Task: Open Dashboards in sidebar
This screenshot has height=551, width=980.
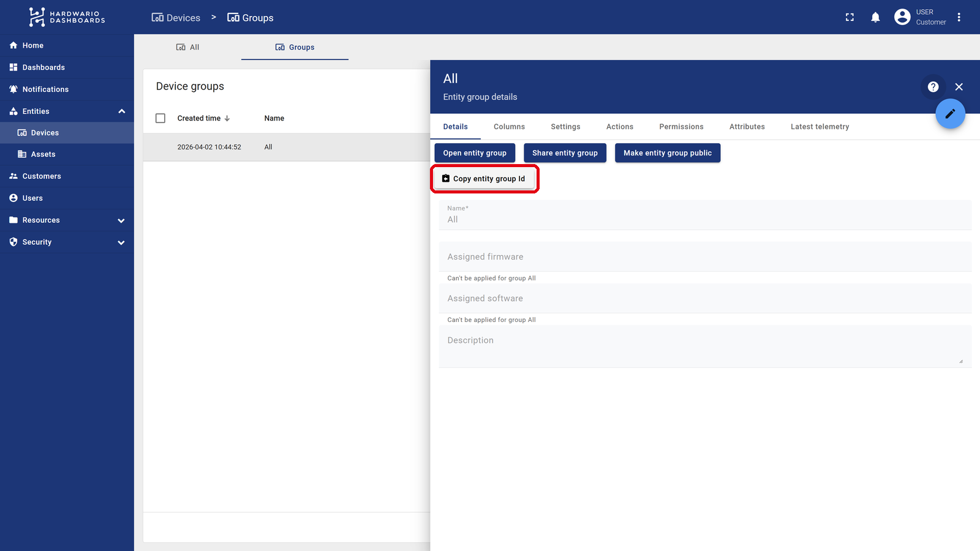Action: pyautogui.click(x=67, y=67)
